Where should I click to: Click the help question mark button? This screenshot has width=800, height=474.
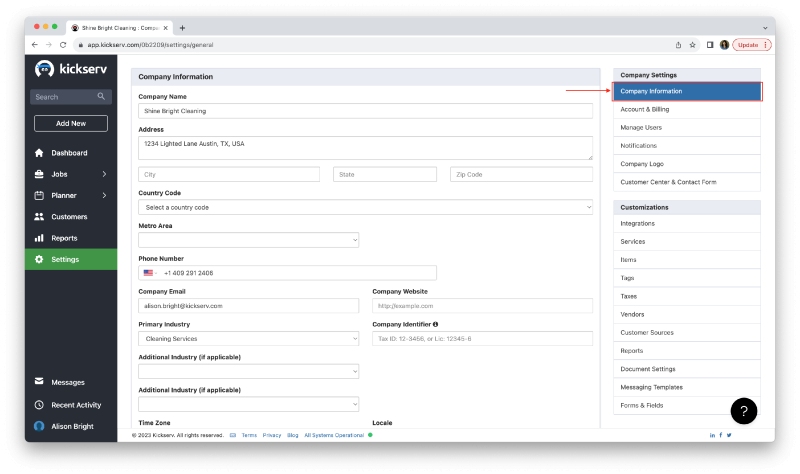tap(743, 411)
